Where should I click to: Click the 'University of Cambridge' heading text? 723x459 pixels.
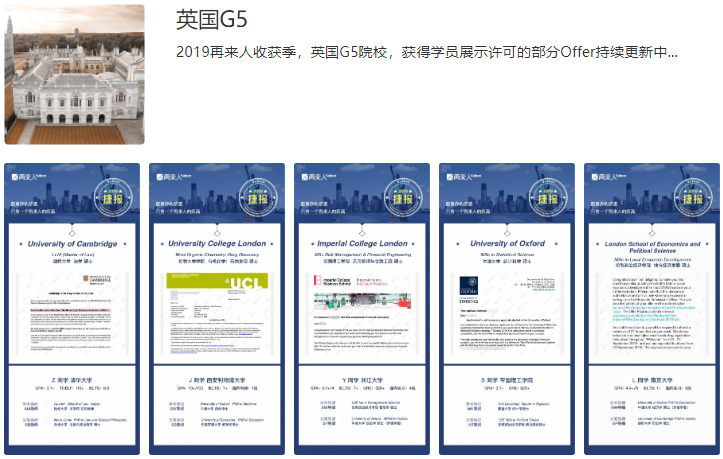(72, 244)
